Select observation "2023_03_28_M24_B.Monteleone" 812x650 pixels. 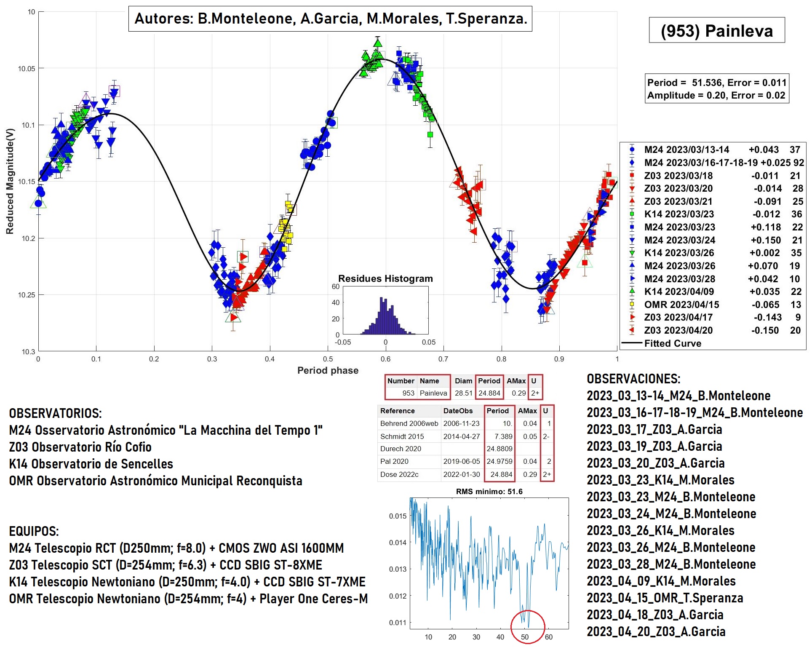pos(671,564)
